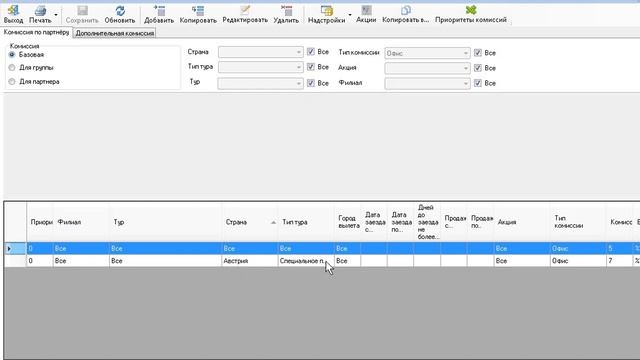This screenshot has height=360, width=640.
Task: Click the Город вылета column header
Action: coord(348,222)
